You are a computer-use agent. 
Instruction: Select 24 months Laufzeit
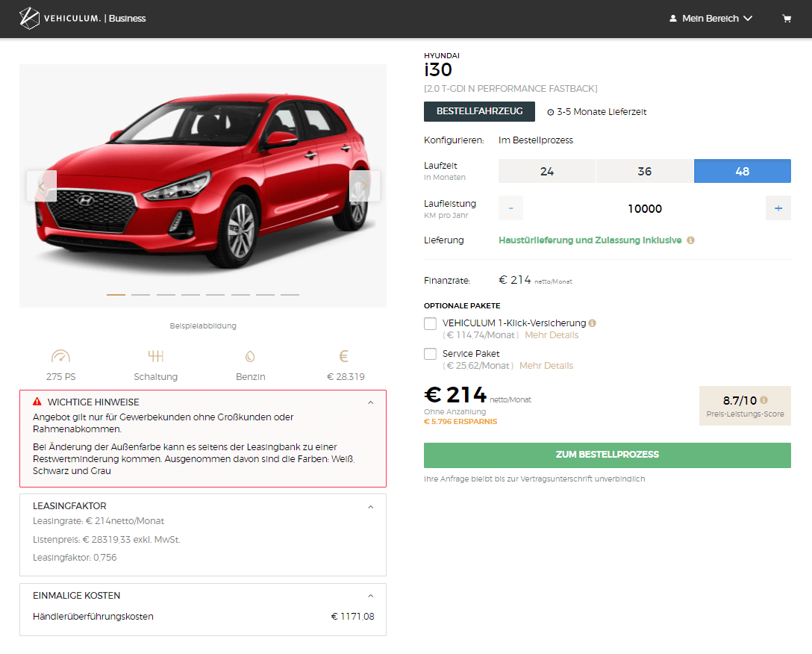point(547,171)
